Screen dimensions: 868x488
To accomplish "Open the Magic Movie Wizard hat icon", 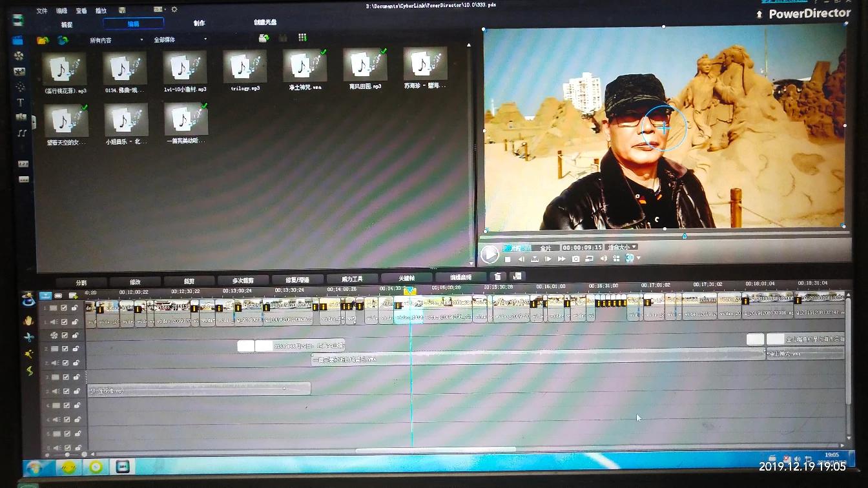I will tap(28, 300).
